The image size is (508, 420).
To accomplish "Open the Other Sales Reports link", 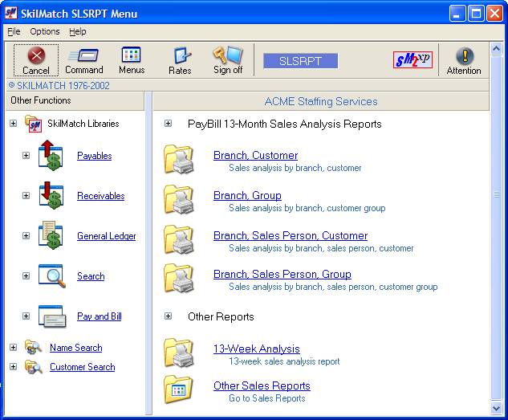I will [262, 385].
